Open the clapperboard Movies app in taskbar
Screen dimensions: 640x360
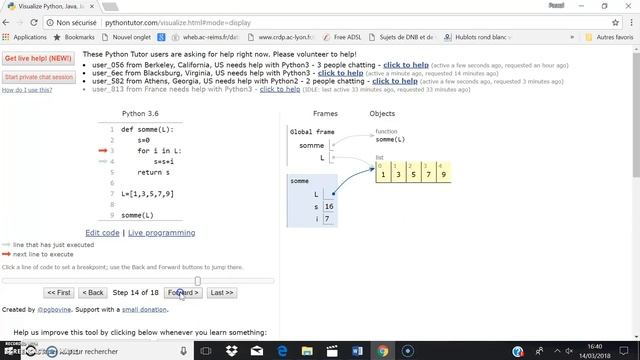pos(332,351)
